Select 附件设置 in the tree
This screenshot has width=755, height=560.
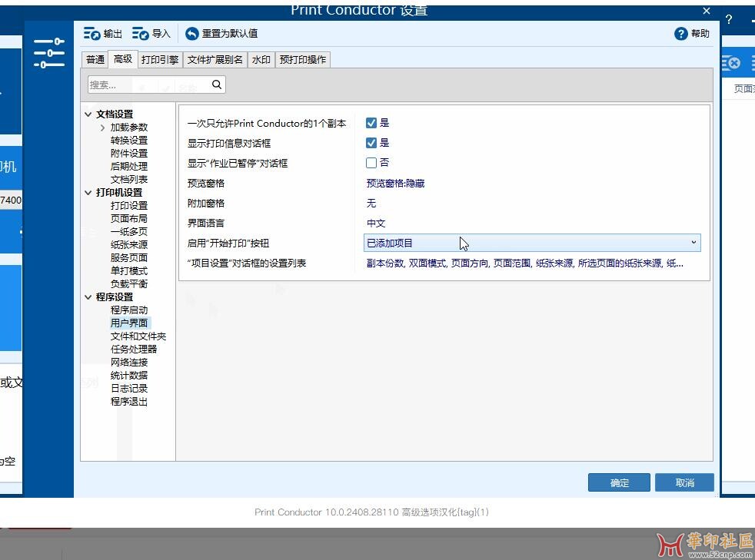[129, 154]
